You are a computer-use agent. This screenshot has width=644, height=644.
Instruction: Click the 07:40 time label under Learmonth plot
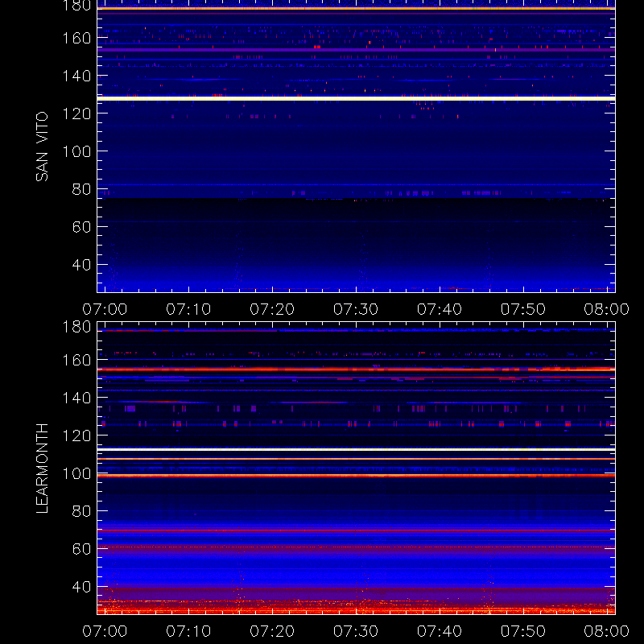(x=440, y=631)
